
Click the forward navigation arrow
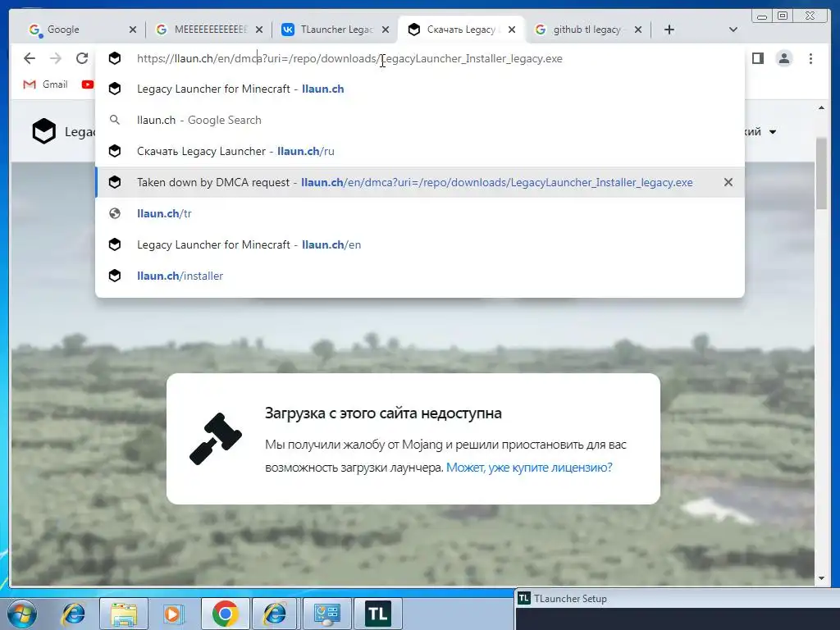pos(56,58)
